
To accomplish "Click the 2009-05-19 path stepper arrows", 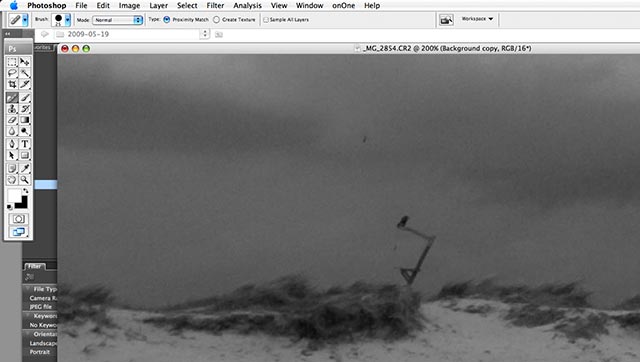I will (205, 34).
